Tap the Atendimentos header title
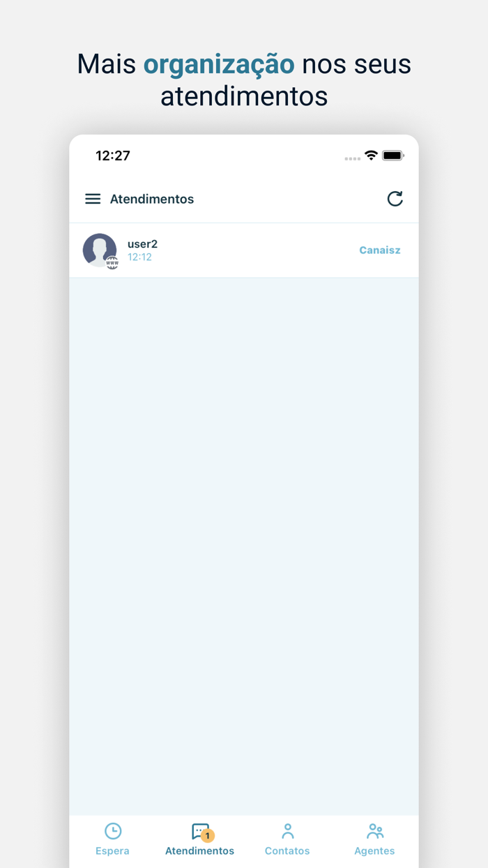Screen dimensions: 488x868 [152, 199]
